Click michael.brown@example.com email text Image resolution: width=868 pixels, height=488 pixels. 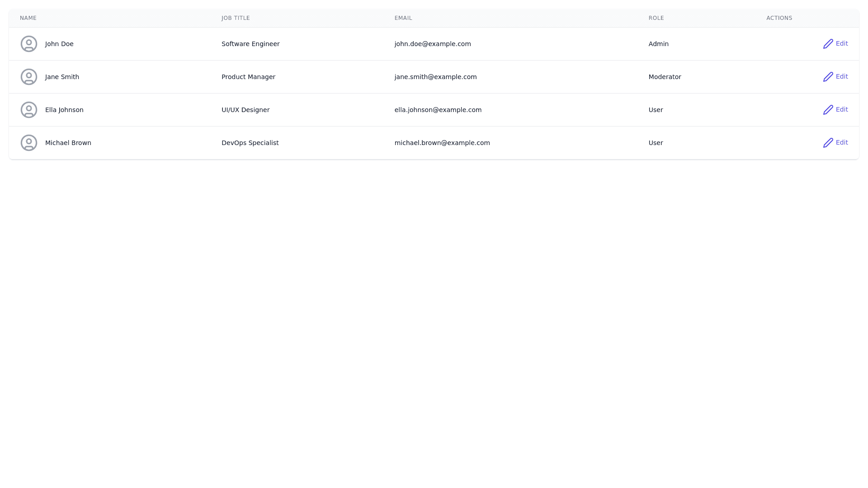tap(442, 143)
